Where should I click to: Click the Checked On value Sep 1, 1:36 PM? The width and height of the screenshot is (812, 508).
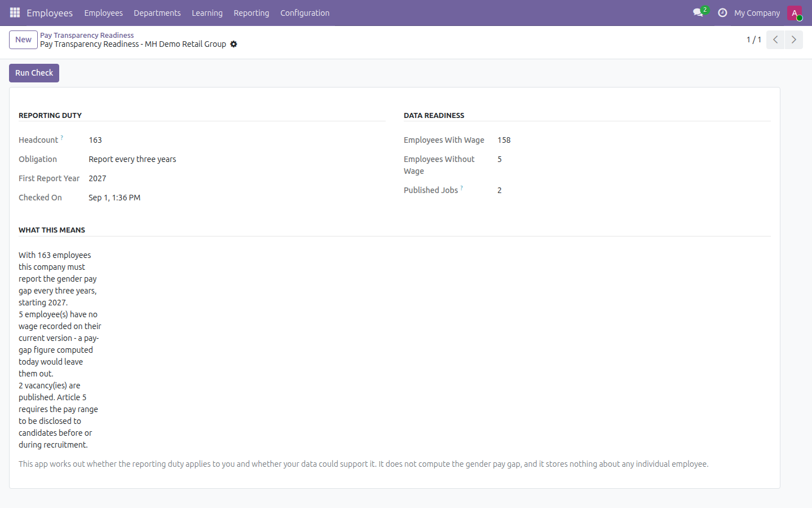(114, 198)
